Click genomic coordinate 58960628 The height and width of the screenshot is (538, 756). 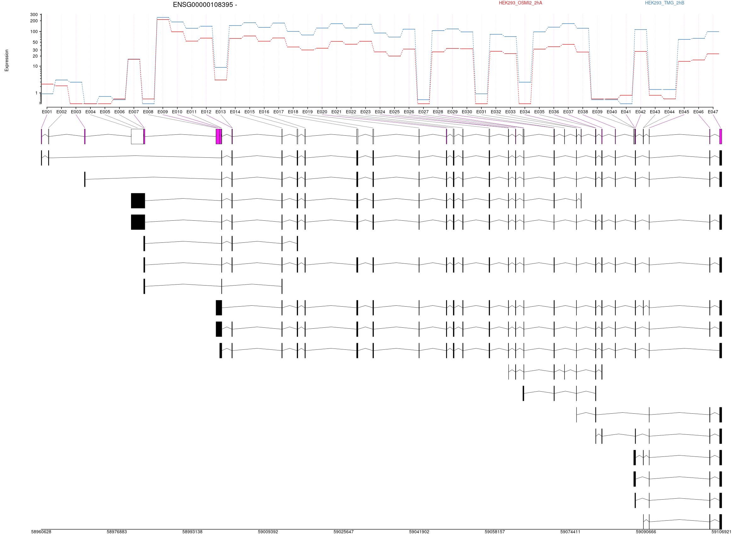coord(41,532)
